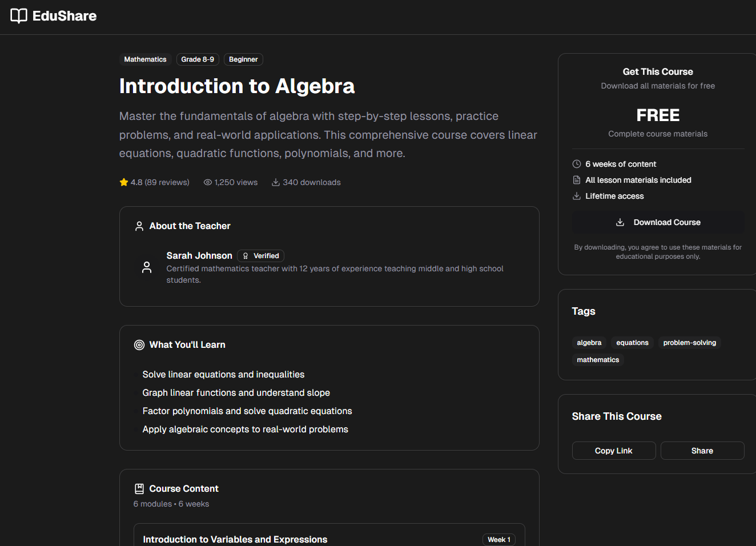Click the teacher name Sarah Johnson
The width and height of the screenshot is (756, 546).
pos(199,255)
